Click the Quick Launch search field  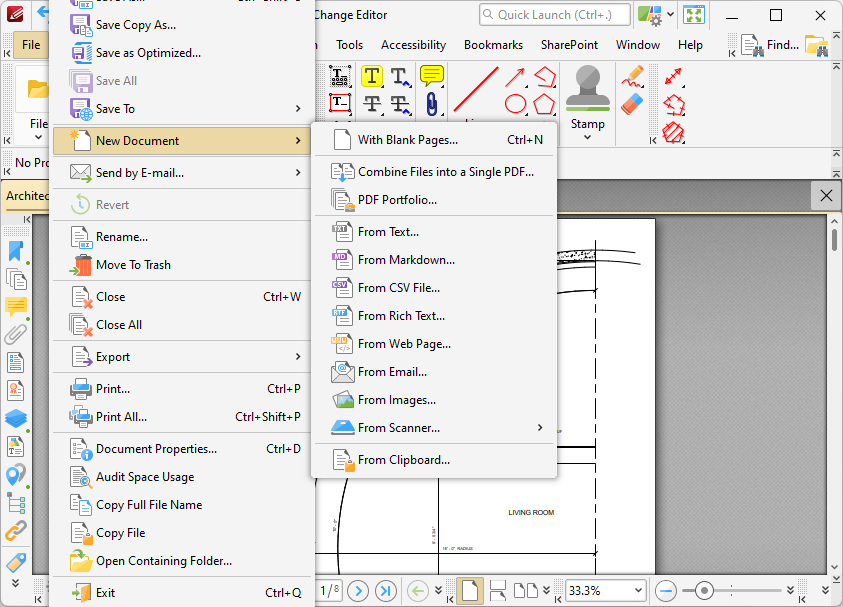[x=554, y=14]
